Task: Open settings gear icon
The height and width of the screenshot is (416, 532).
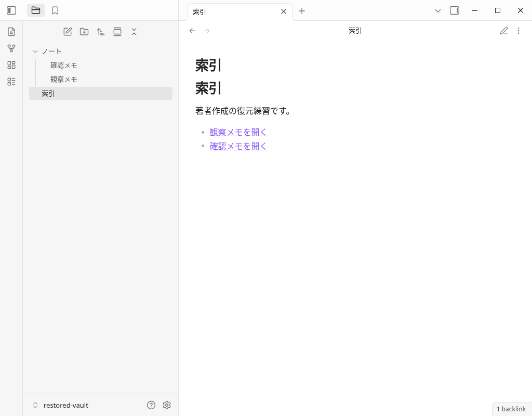Action: [x=167, y=405]
